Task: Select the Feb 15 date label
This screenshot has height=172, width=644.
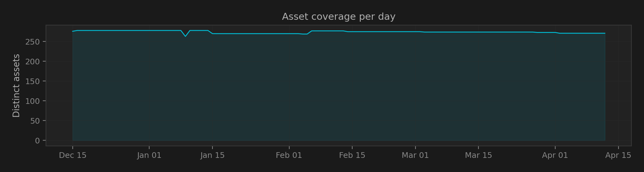Action: [352, 155]
